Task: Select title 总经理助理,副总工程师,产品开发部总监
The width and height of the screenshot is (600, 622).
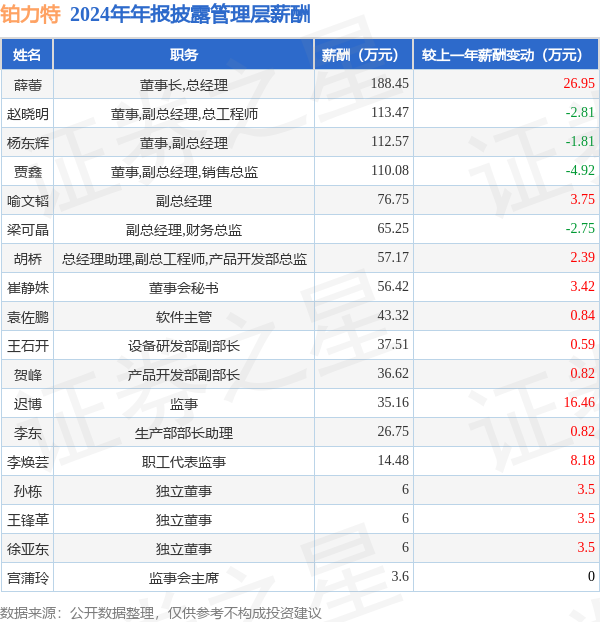Action: 184,259
